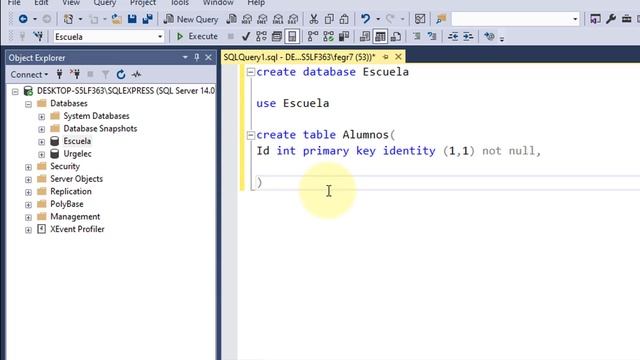
Task: Select Results to Grid option
Action: coord(380,37)
